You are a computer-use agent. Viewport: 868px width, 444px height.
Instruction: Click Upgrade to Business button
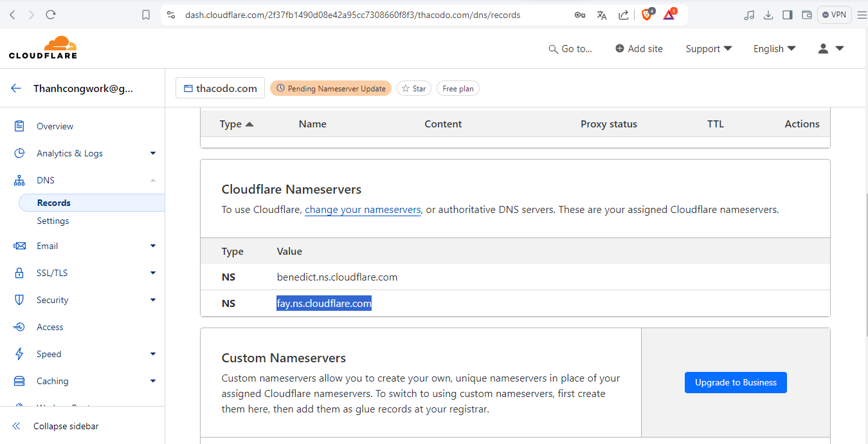click(x=736, y=382)
